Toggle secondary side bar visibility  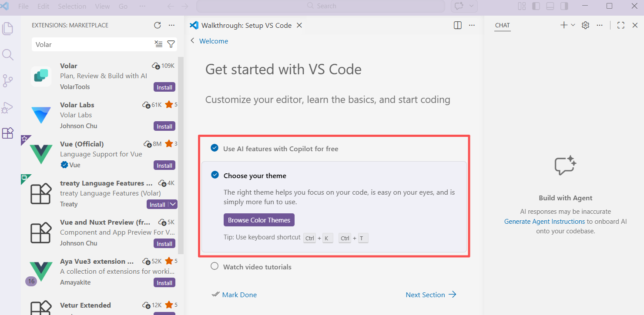point(564,6)
